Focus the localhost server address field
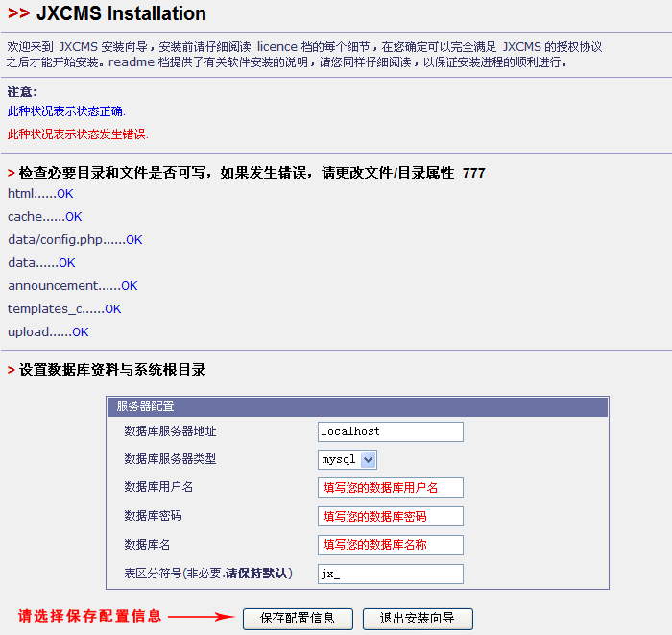This screenshot has height=635, width=672. click(x=391, y=431)
